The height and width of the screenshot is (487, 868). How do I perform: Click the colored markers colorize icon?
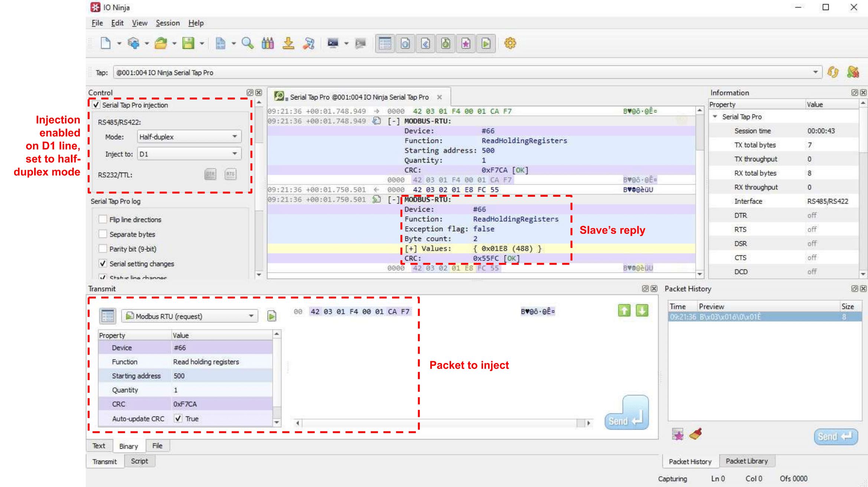point(268,43)
